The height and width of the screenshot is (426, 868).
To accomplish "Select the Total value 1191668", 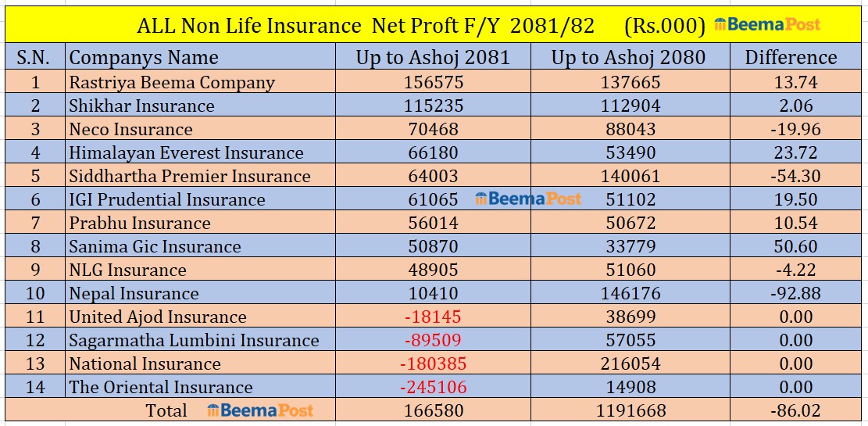I will (x=628, y=410).
